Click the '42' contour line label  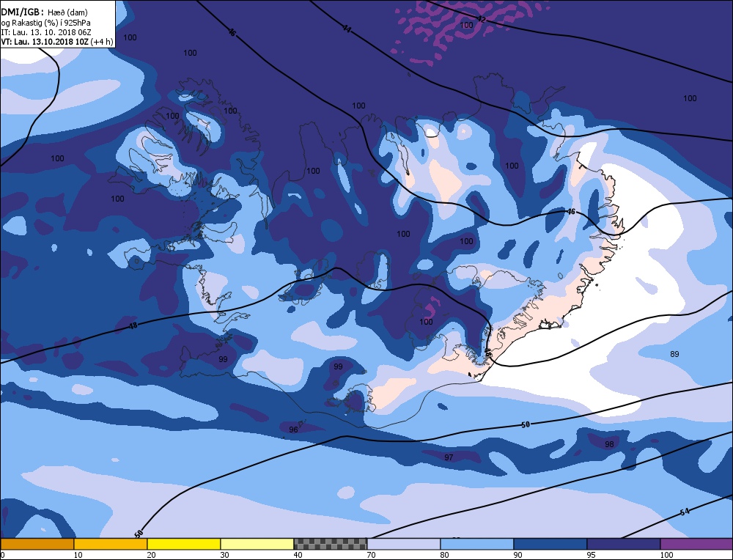tap(481, 19)
